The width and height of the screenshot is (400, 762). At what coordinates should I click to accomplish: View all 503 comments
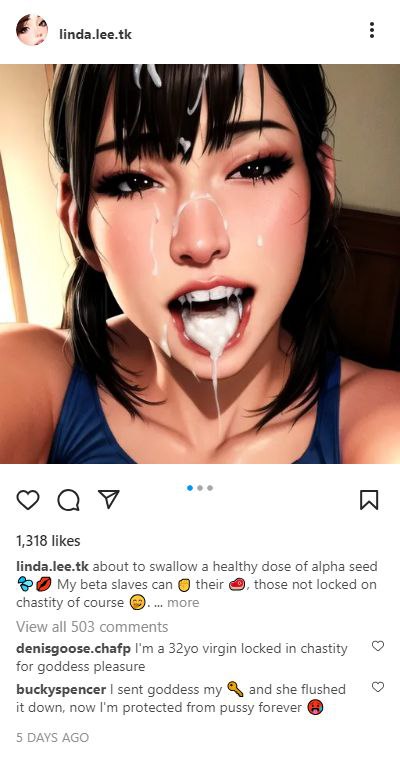(x=92, y=627)
